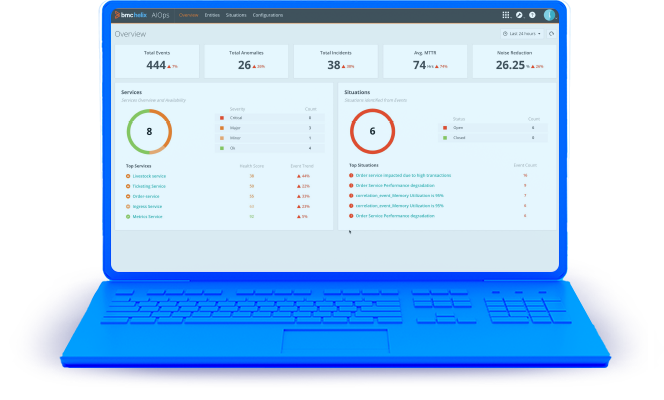664x400 pixels.
Task: Click the compass navigation icon in header
Action: click(519, 15)
